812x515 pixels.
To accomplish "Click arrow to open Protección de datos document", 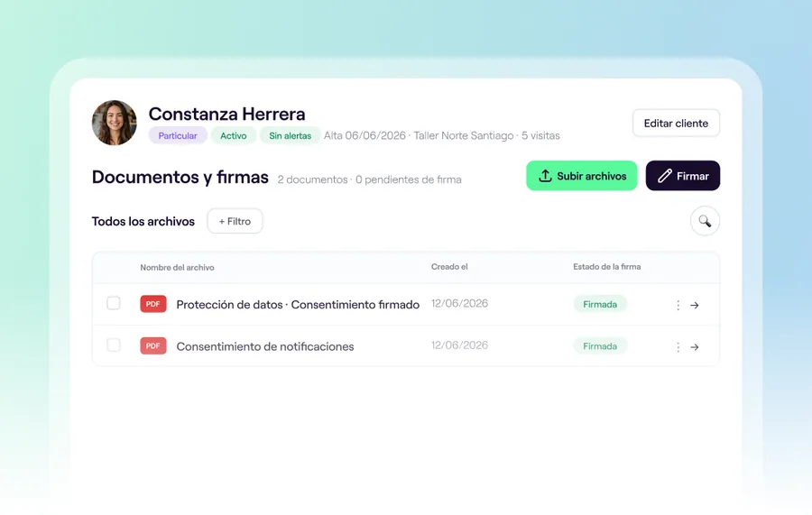I will pos(695,306).
